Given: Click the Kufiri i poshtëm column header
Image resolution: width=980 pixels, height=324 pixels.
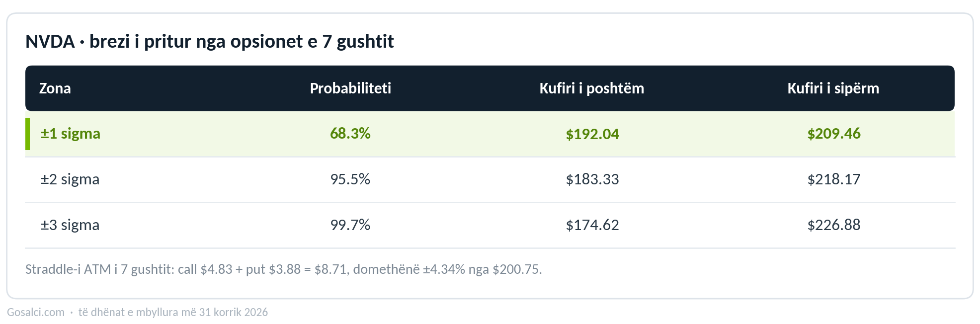Looking at the screenshot, I should click(592, 88).
